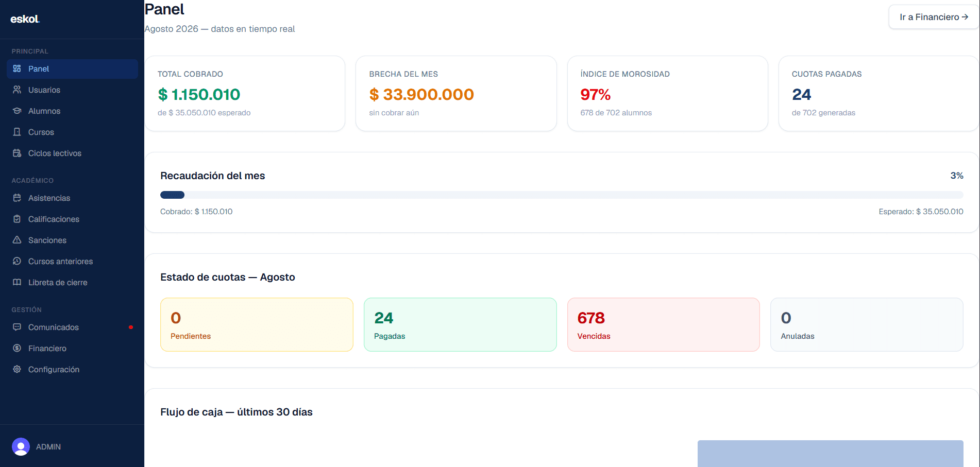Go to Usuarios section

click(72, 90)
